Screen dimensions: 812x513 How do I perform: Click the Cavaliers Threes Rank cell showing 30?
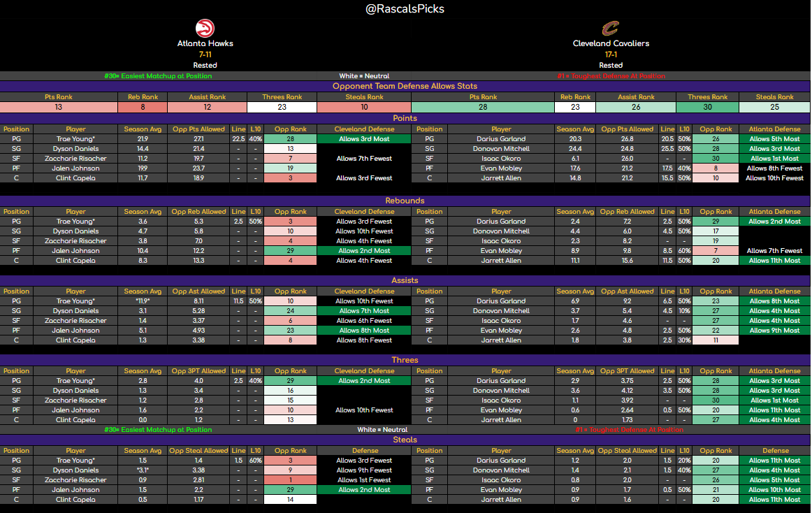[707, 107]
